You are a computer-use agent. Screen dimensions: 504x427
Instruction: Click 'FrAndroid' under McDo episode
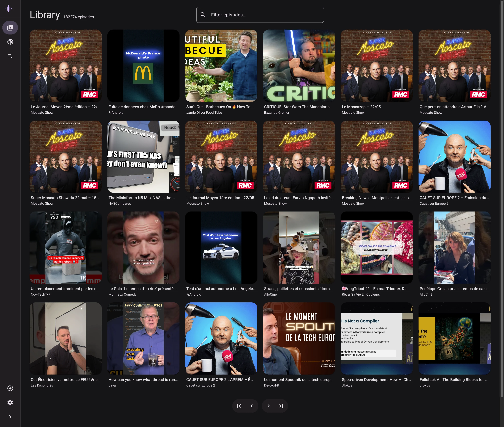pos(116,113)
